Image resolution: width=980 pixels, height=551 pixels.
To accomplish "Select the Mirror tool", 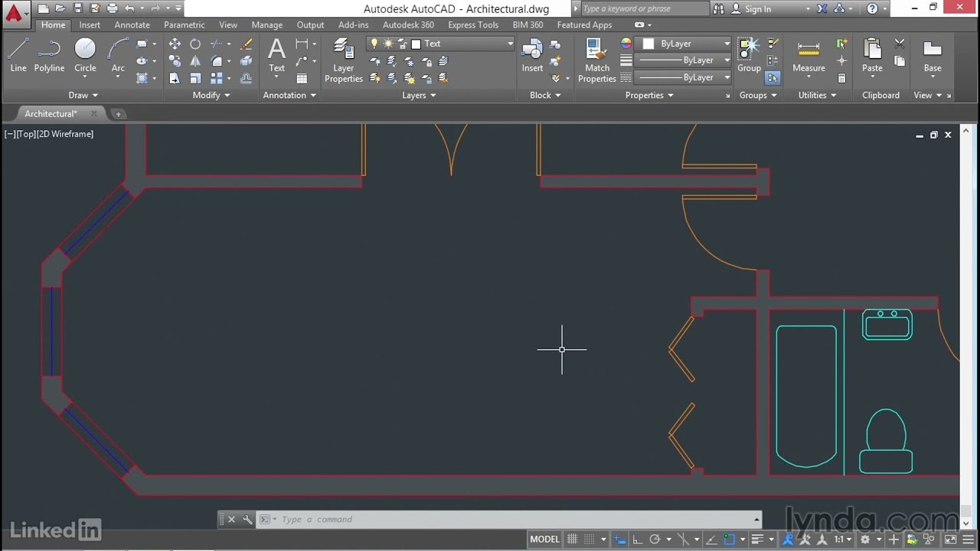I will click(x=195, y=60).
